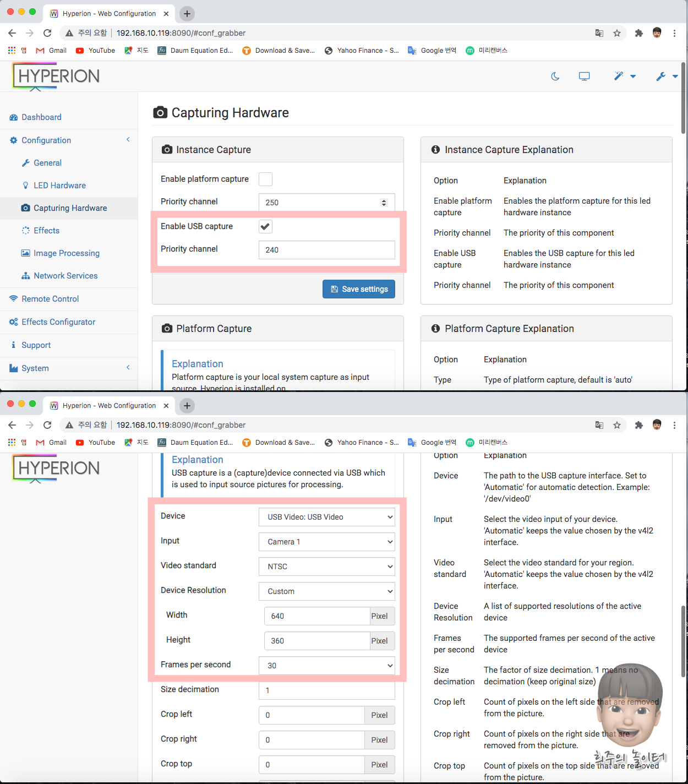Click the Width field showing 640
The image size is (688, 784).
[317, 616]
